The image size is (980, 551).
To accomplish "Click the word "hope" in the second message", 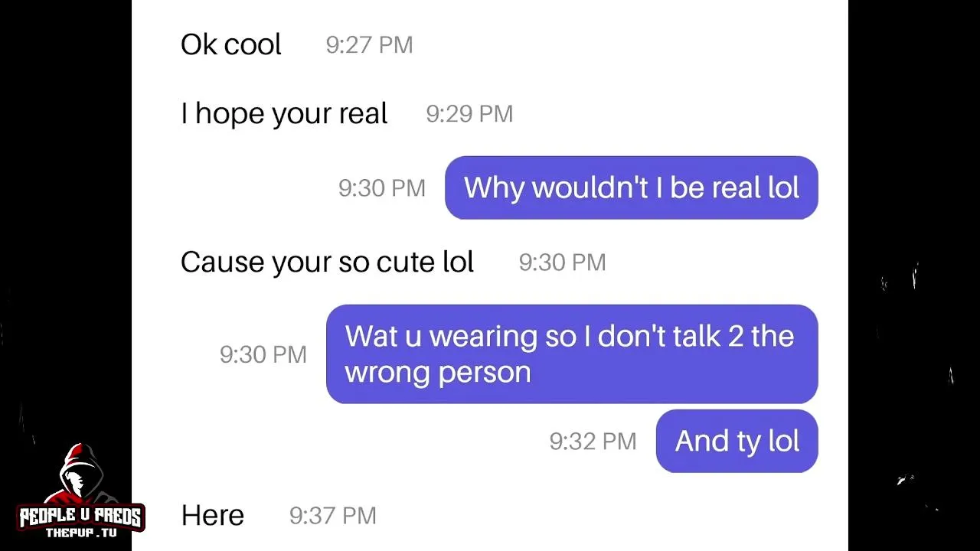I will (x=230, y=114).
